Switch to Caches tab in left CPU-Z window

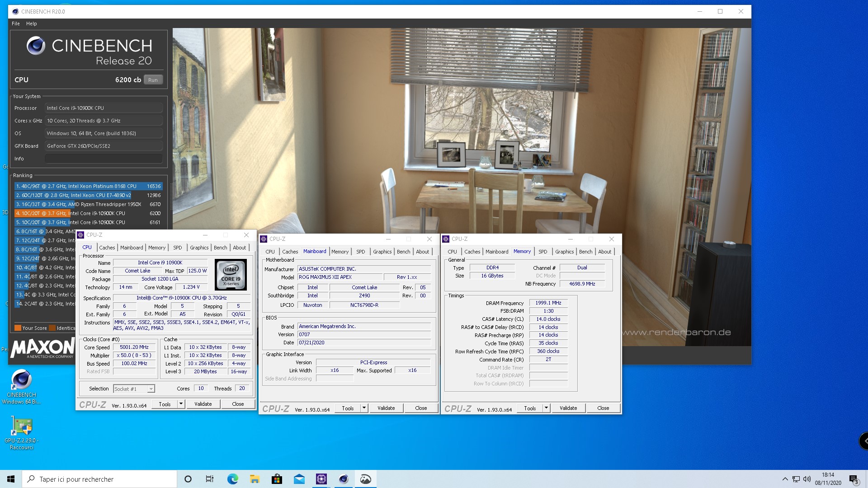(107, 248)
